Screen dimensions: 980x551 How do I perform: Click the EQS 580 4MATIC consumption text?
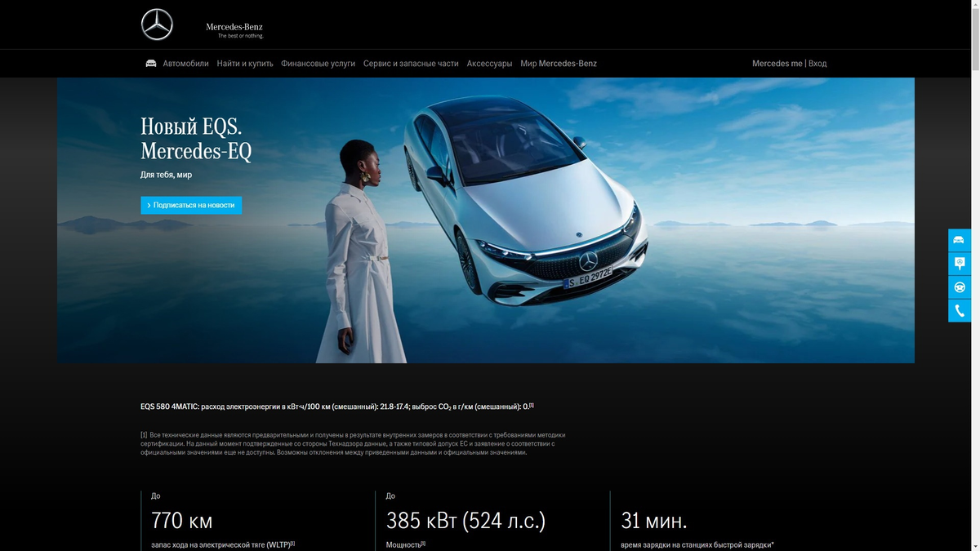[336, 406]
